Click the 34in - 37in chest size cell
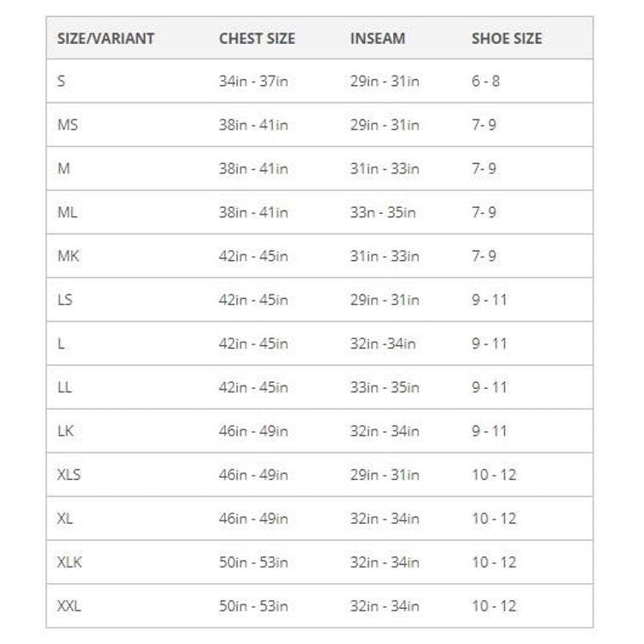Screen dimensions: 644x644 pos(253,81)
